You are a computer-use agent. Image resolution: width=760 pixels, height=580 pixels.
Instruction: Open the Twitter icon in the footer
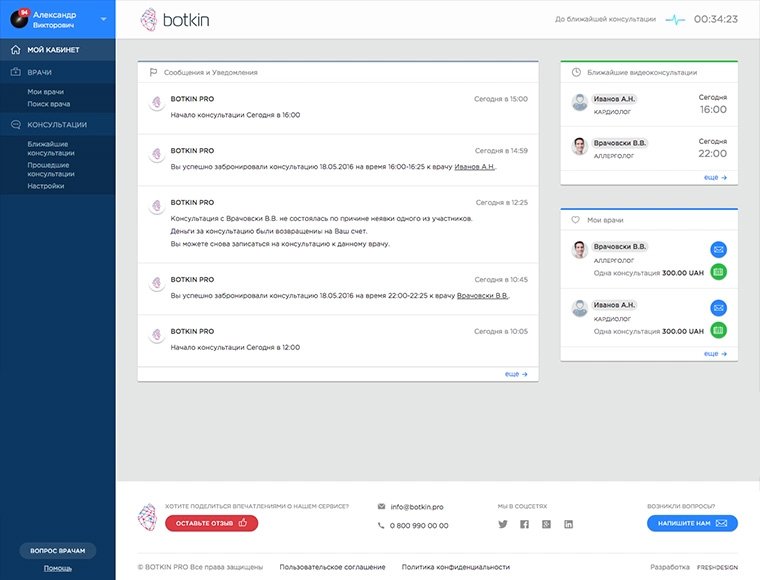(x=503, y=524)
